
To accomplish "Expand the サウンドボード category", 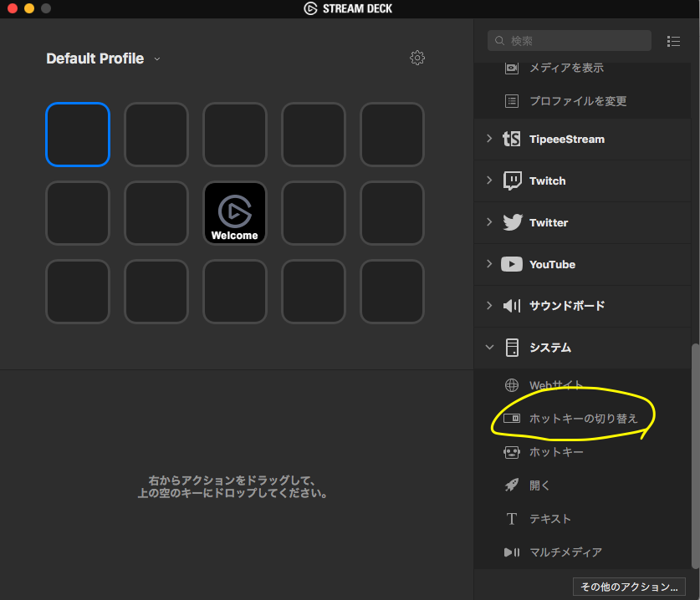I will [489, 306].
